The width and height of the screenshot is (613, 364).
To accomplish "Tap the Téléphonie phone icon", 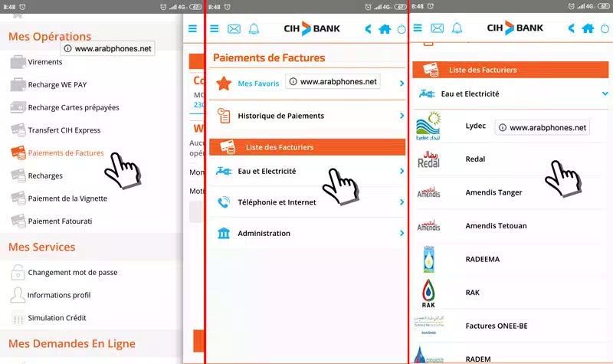I will pos(224,202).
